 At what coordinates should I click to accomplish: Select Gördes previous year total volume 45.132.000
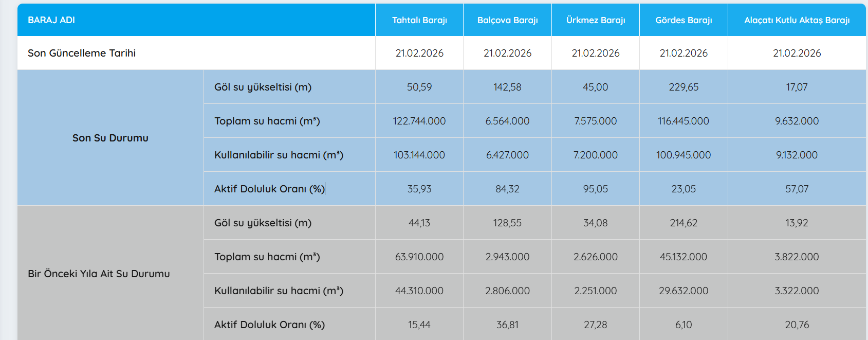684,257
